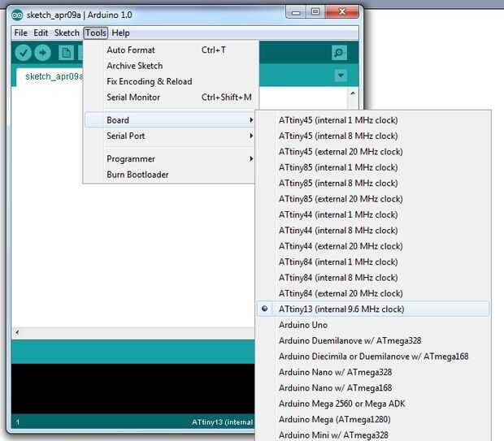504x441 pixels.
Task: Maximize the Arduino window
Action: [315, 12]
